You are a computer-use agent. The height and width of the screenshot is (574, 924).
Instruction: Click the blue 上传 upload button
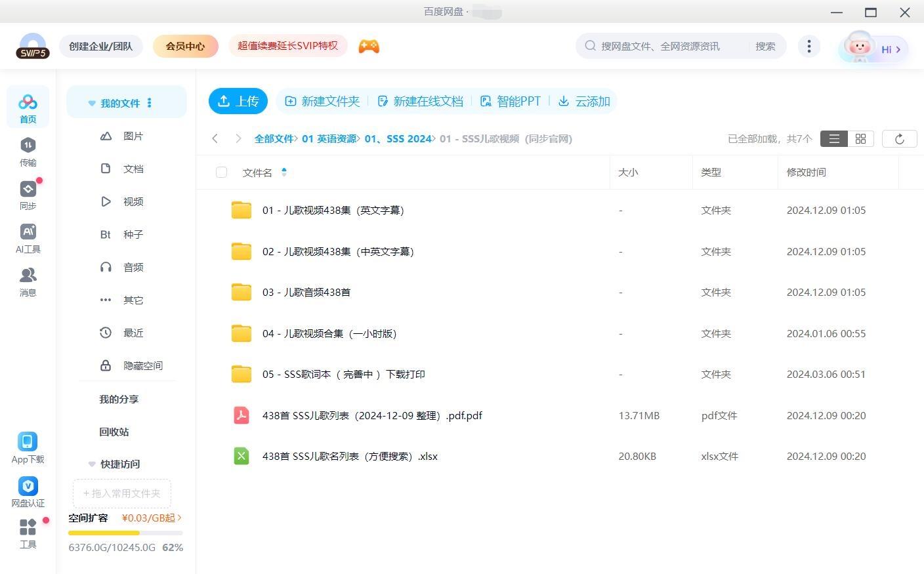coord(238,102)
